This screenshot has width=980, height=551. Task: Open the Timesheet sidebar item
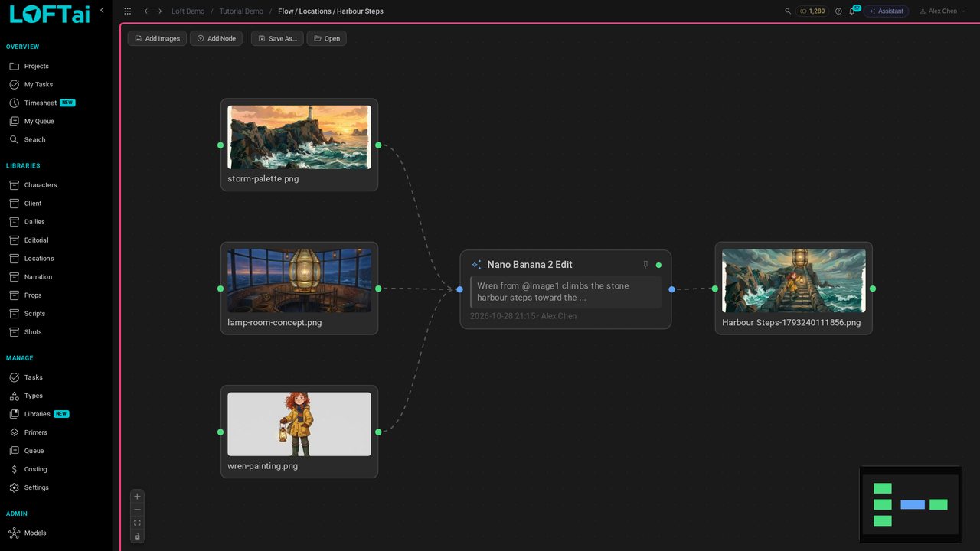[x=42, y=103]
